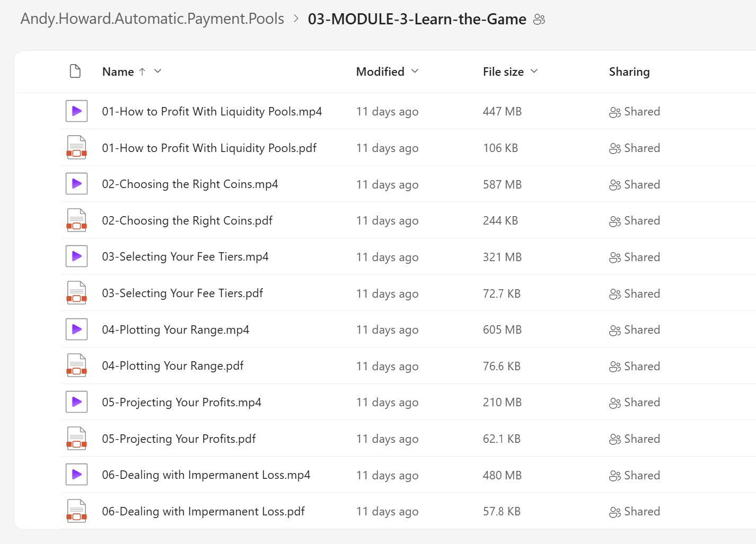Click Shared status for 06-Dealing with Impermanent Loss.pdf
Screen dimensions: 756x544
tap(635, 512)
